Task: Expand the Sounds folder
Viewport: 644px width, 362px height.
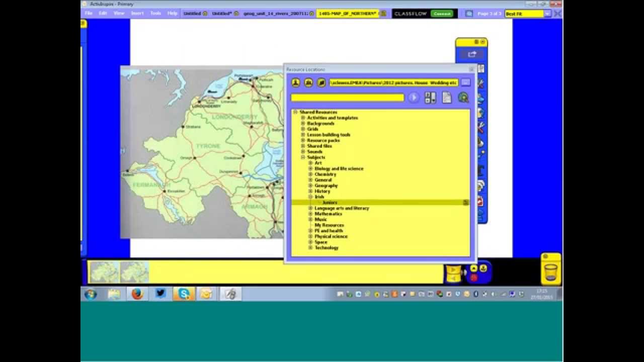Action: point(303,151)
